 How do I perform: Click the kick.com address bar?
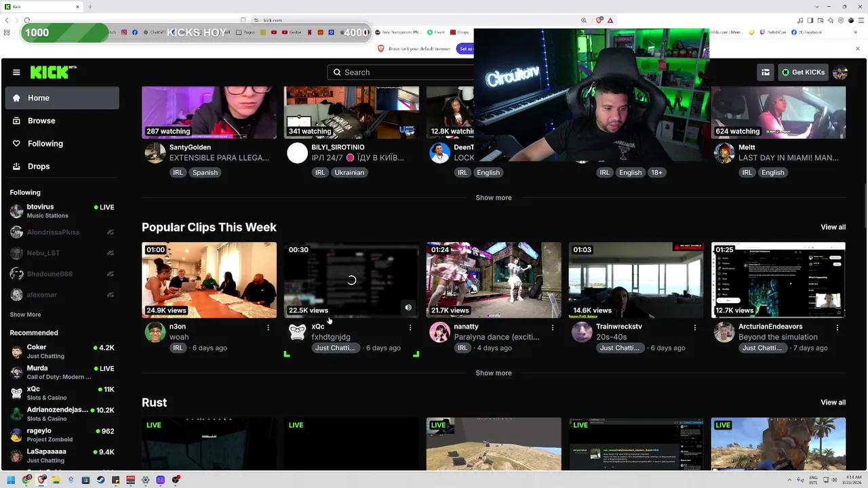coord(414,20)
